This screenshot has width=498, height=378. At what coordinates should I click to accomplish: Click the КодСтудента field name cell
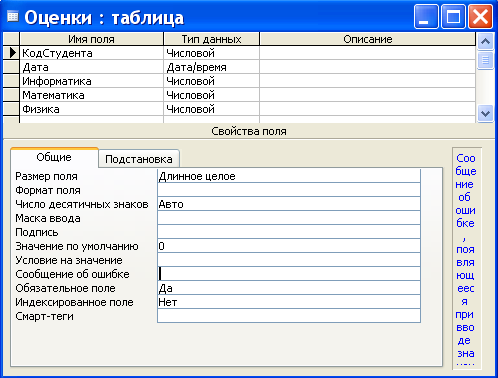(92, 53)
